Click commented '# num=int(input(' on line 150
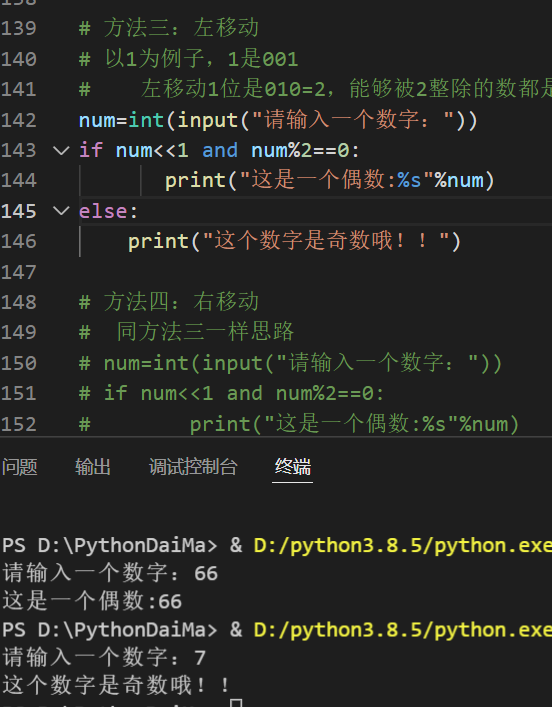This screenshot has height=707, width=552. coord(290,363)
